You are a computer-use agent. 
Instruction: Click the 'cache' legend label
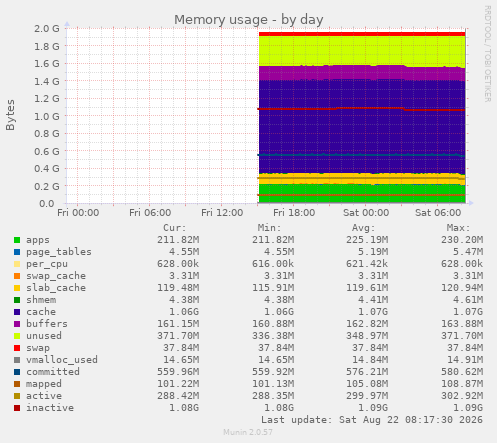41,312
